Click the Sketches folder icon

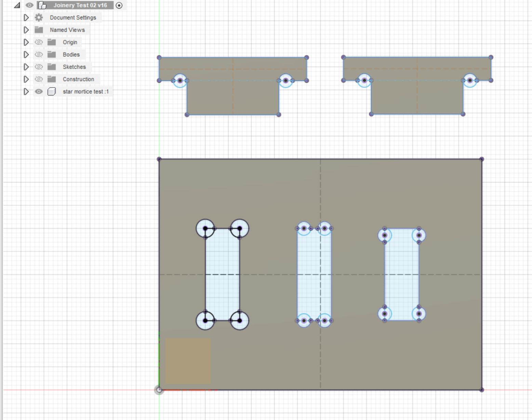coord(52,67)
